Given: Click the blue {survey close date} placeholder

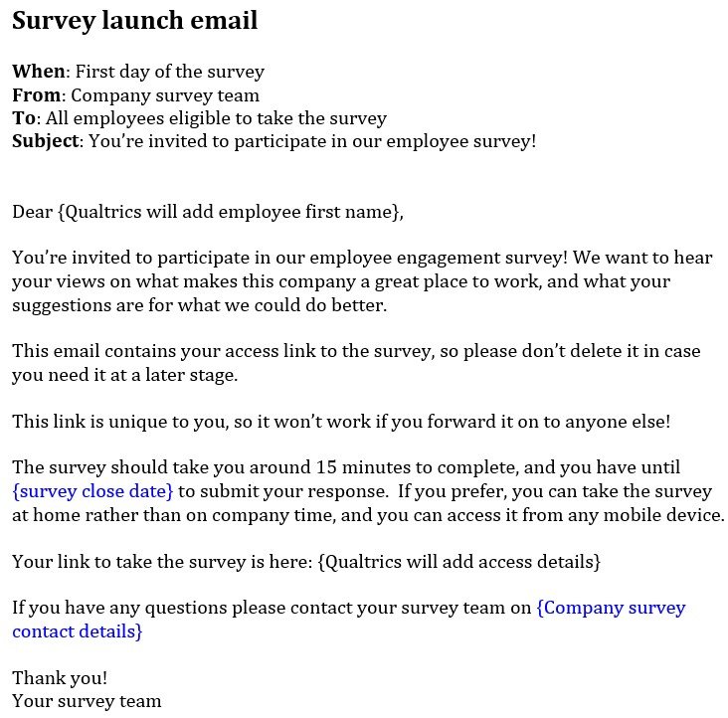Looking at the screenshot, I should 92,491.
